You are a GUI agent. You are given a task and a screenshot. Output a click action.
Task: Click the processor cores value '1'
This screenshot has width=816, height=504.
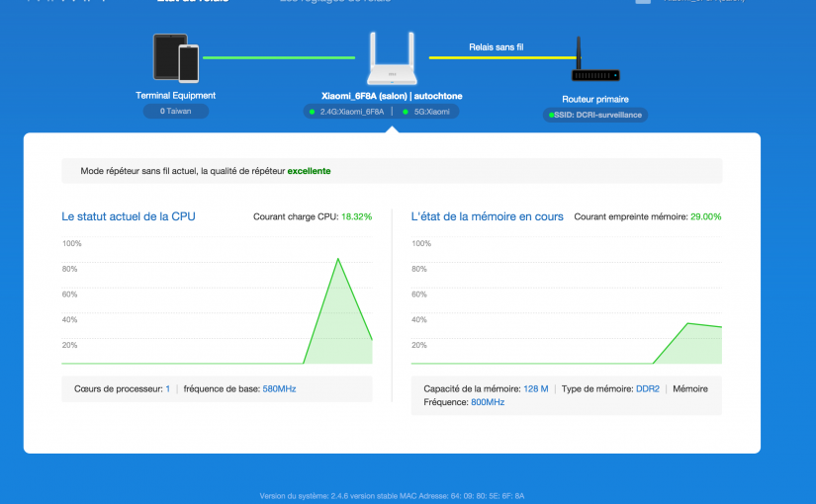click(x=167, y=389)
